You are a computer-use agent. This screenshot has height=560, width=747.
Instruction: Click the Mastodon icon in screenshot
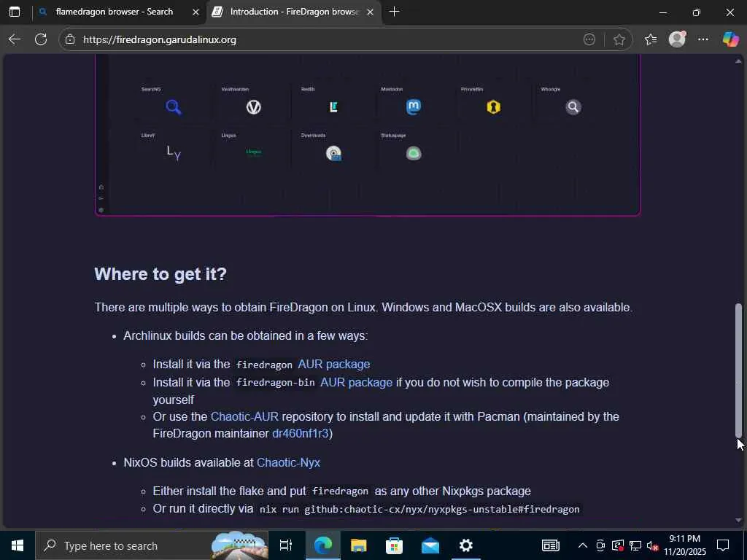click(x=414, y=106)
